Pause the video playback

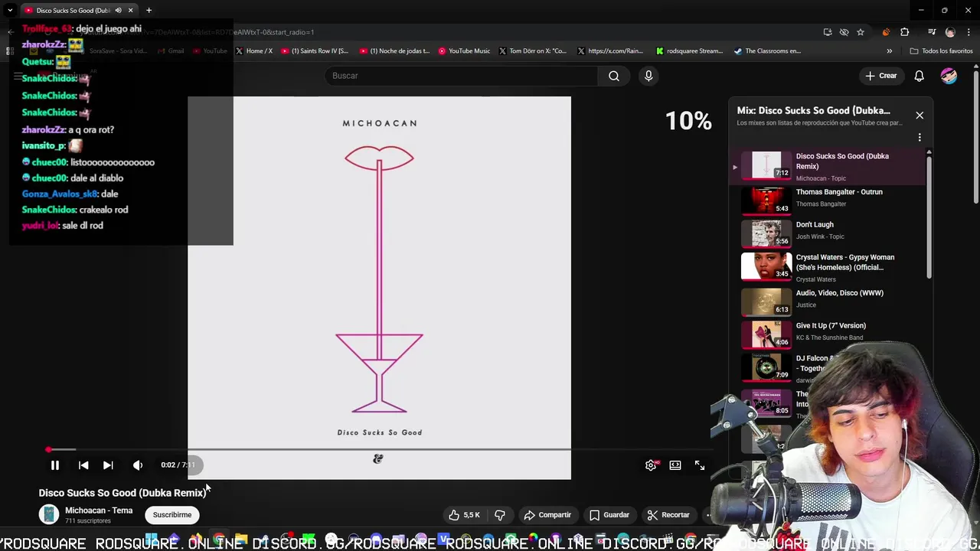point(55,465)
